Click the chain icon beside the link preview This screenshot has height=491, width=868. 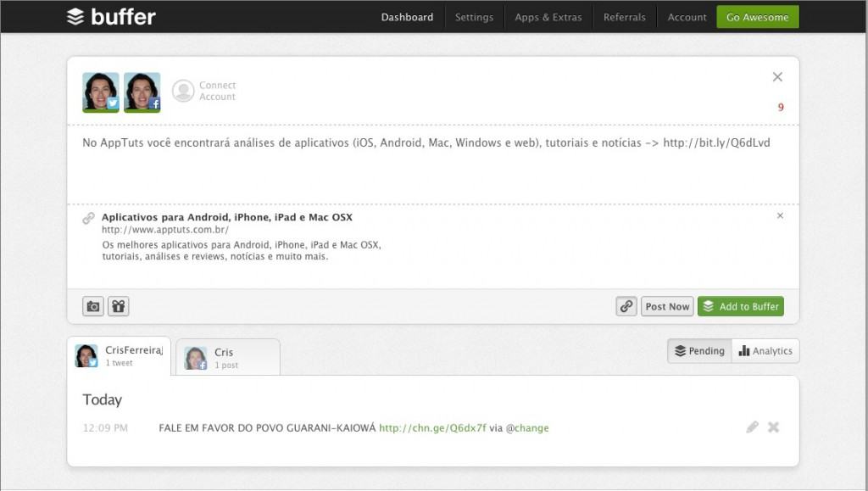(x=88, y=218)
